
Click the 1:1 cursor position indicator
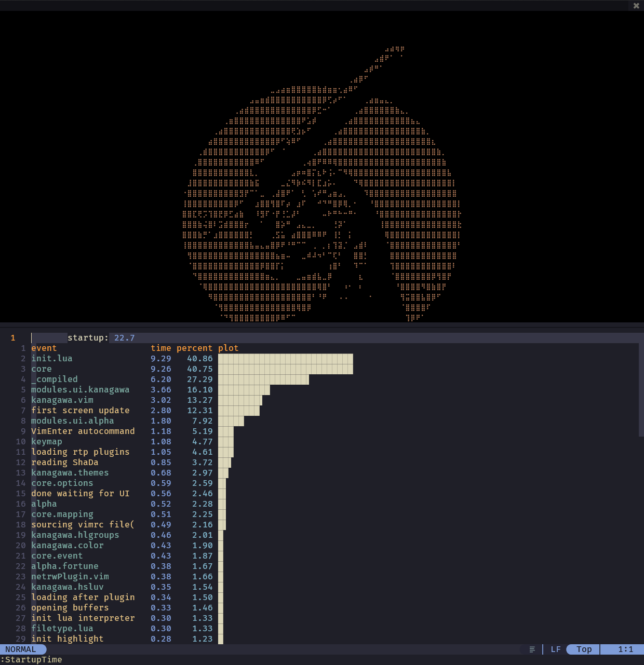pos(625,649)
